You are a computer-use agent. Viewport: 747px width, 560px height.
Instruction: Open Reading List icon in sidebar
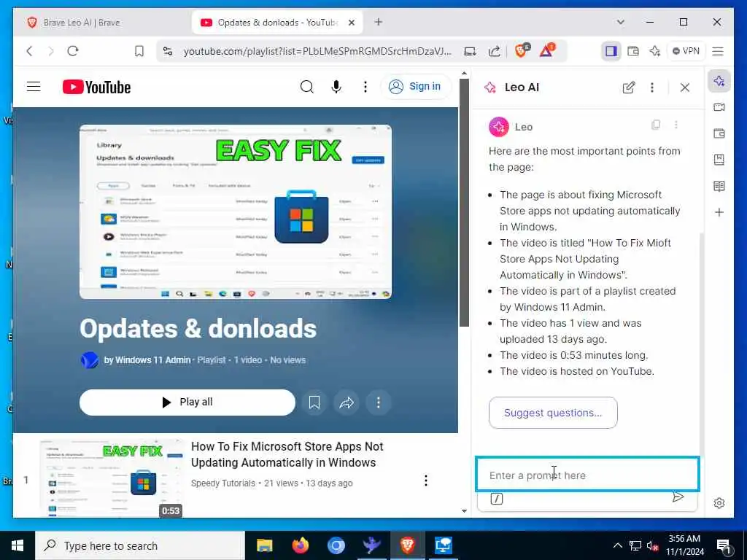click(719, 186)
